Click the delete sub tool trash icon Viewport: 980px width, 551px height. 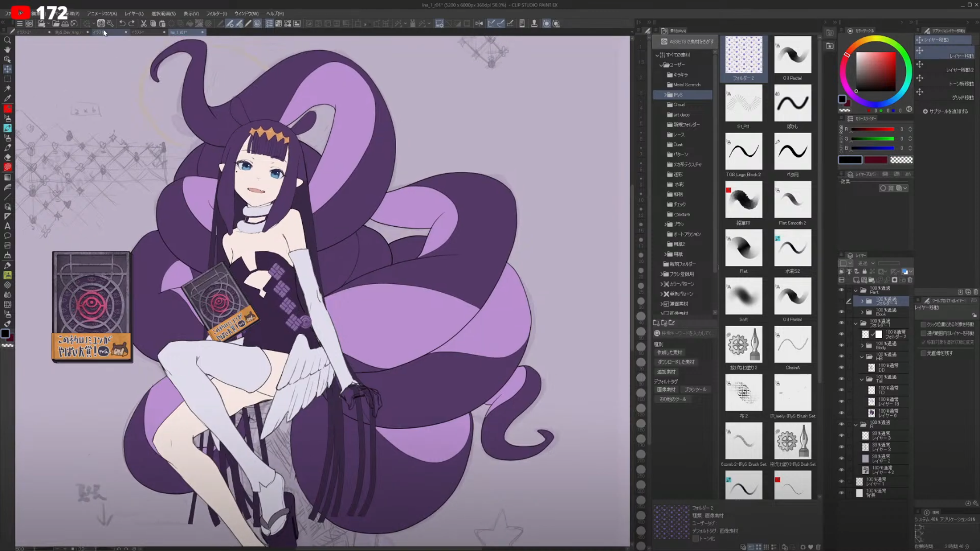point(976,292)
